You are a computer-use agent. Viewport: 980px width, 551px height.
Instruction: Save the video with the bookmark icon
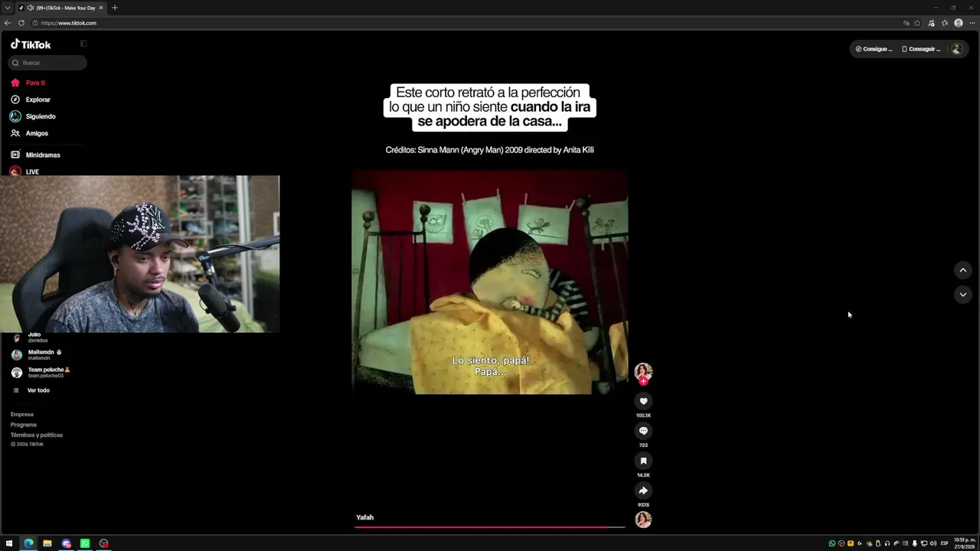click(x=643, y=461)
